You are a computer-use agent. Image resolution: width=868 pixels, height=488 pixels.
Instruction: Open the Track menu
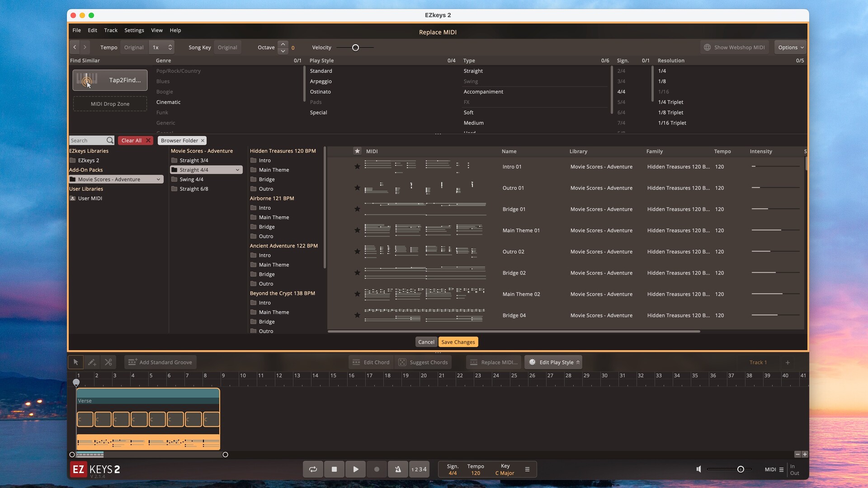tap(110, 30)
